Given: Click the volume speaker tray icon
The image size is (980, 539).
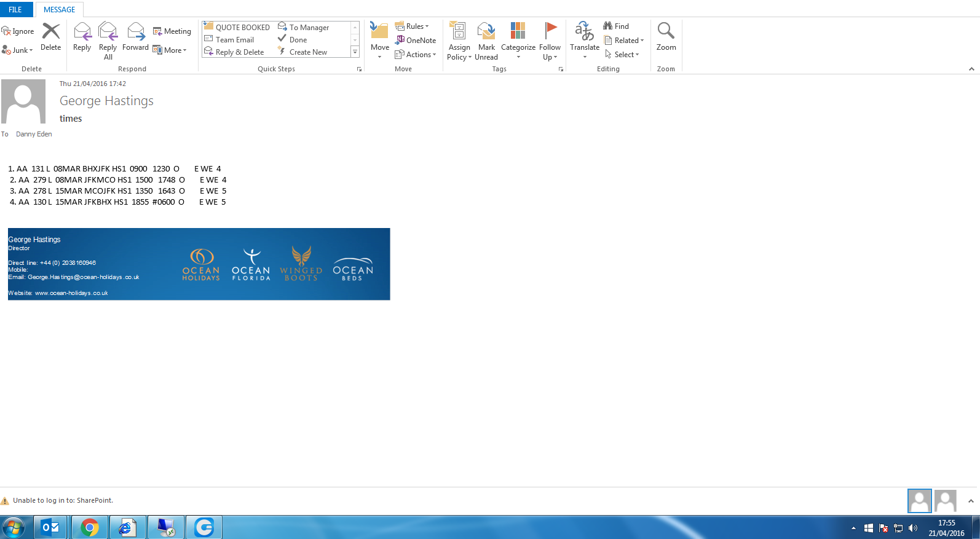Looking at the screenshot, I should (x=913, y=528).
